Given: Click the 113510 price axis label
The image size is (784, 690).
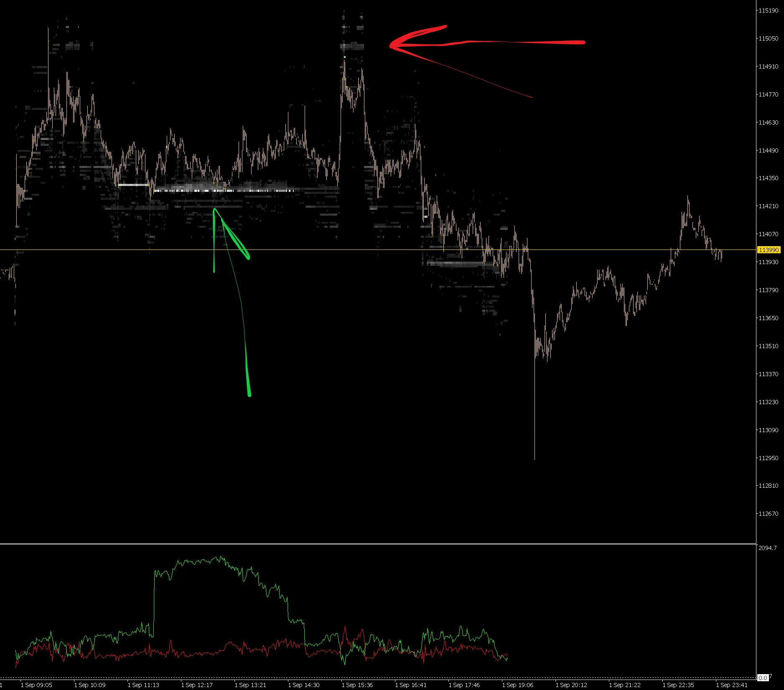Looking at the screenshot, I should pos(769,346).
